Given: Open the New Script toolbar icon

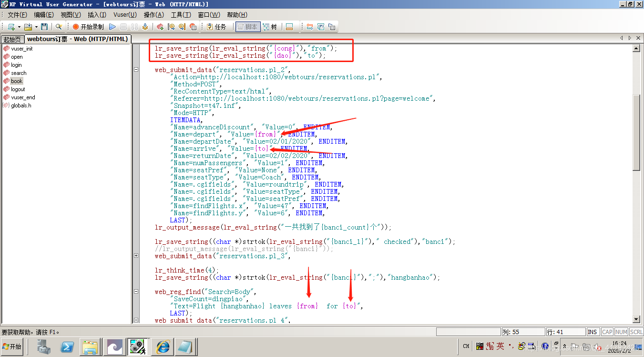Looking at the screenshot, I should coord(11,27).
